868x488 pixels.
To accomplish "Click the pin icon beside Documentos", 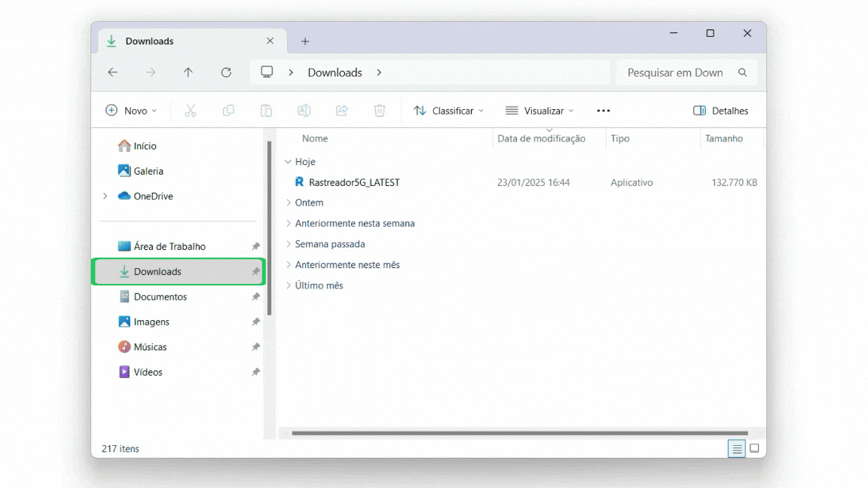I will click(255, 297).
